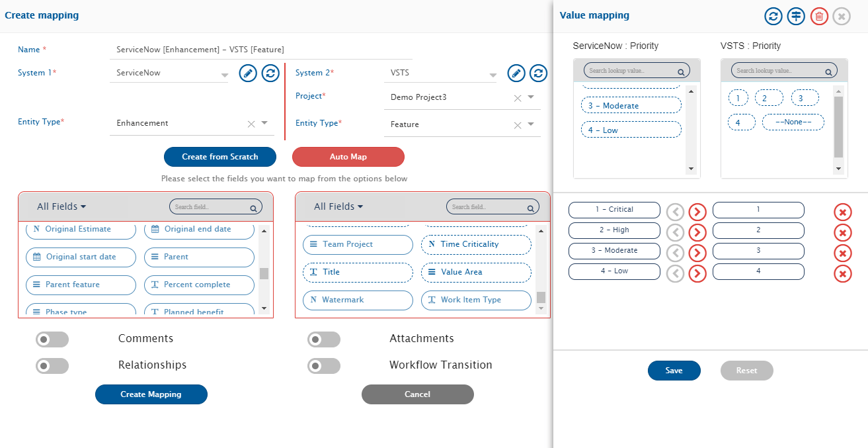This screenshot has height=448, width=868.
Task: Select the 'Time Criticality' field
Action: click(x=476, y=244)
